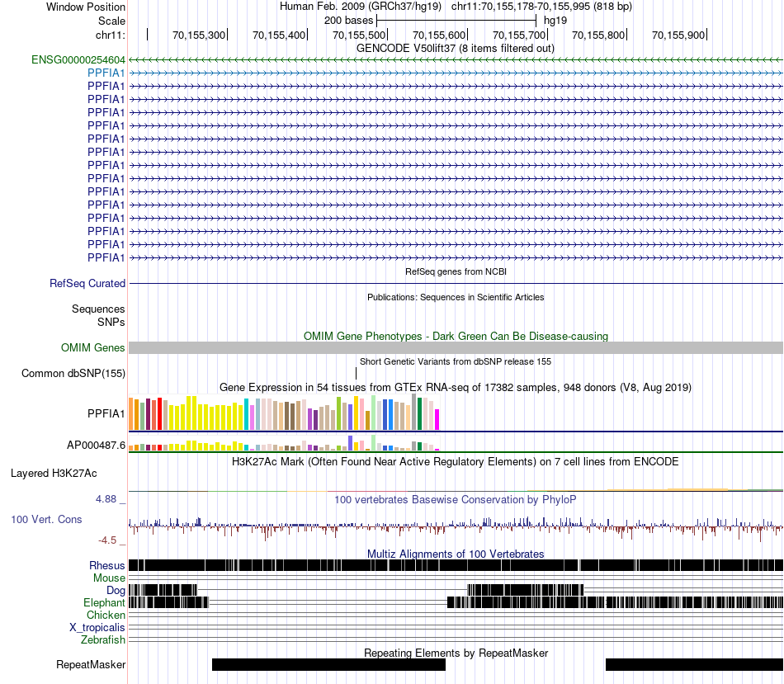Open the 100 vertebrates Basewise Conservation title
This screenshot has width=784, height=684.
point(456,499)
